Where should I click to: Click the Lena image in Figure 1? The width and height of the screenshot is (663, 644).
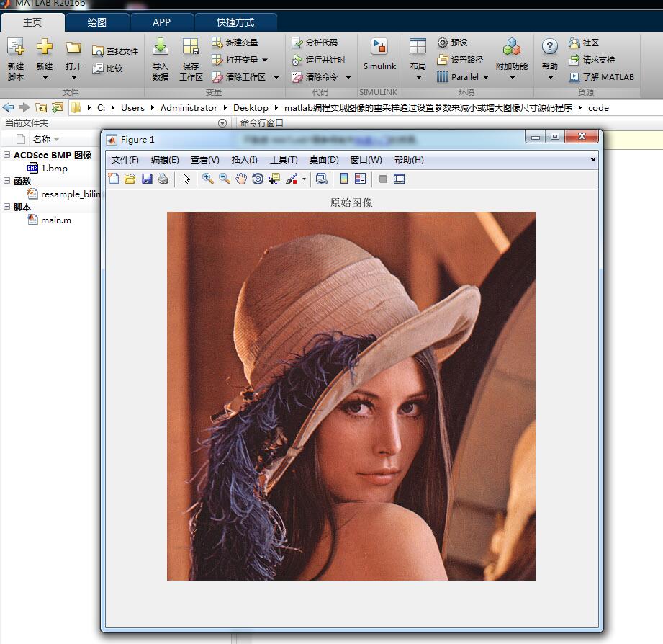point(351,396)
